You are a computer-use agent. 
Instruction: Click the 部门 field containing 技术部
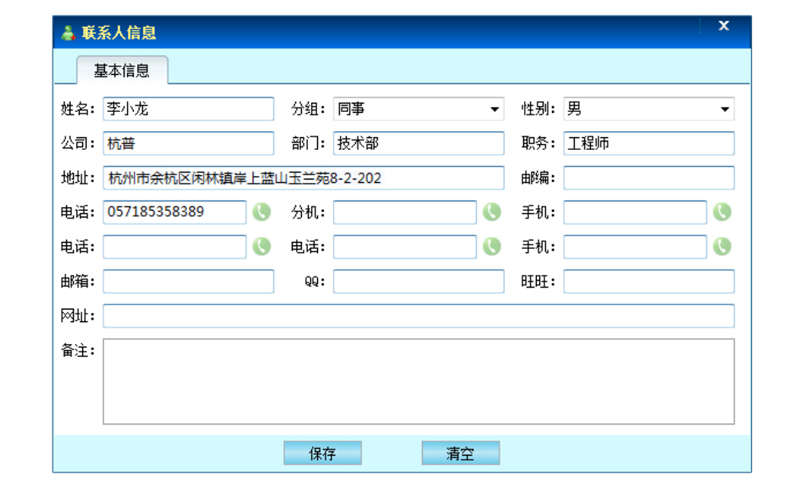coord(418,143)
